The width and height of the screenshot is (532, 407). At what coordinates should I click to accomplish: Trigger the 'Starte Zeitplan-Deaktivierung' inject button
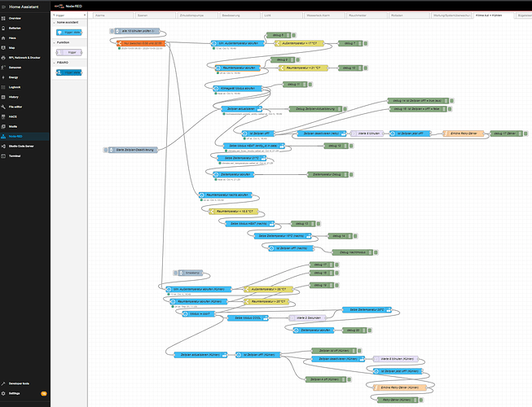pyautogui.click(x=106, y=149)
